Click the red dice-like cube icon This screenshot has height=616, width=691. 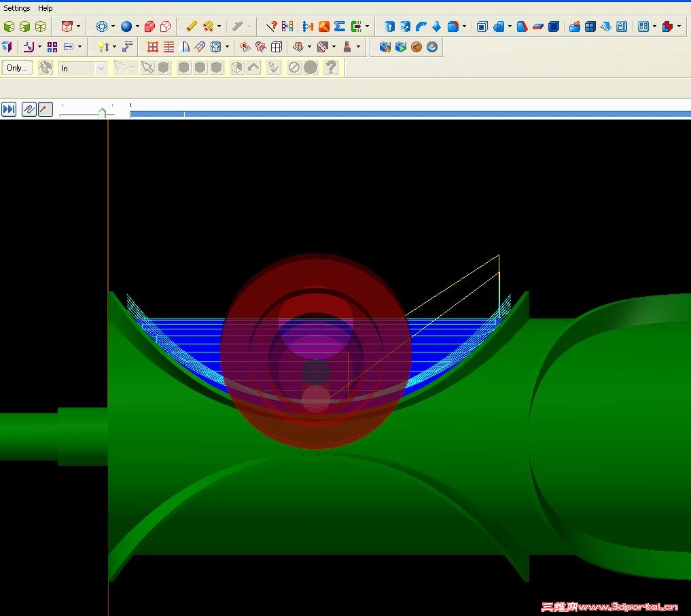(x=67, y=26)
